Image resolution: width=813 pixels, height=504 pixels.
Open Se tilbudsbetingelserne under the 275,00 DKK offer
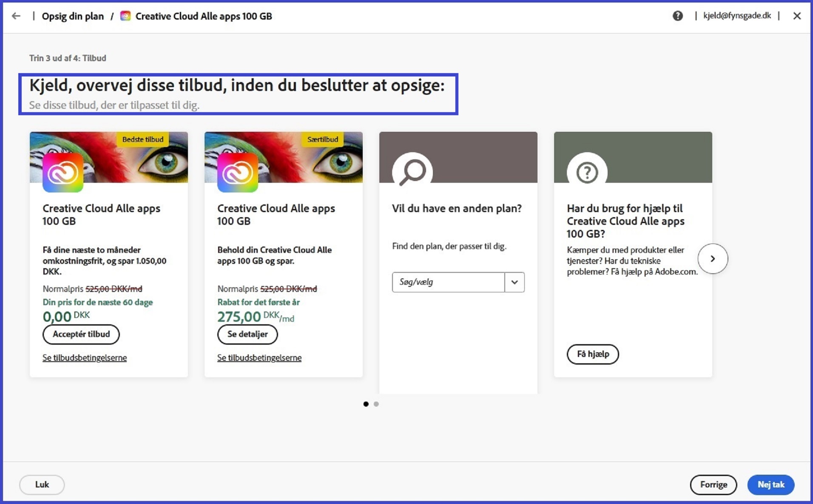point(259,358)
